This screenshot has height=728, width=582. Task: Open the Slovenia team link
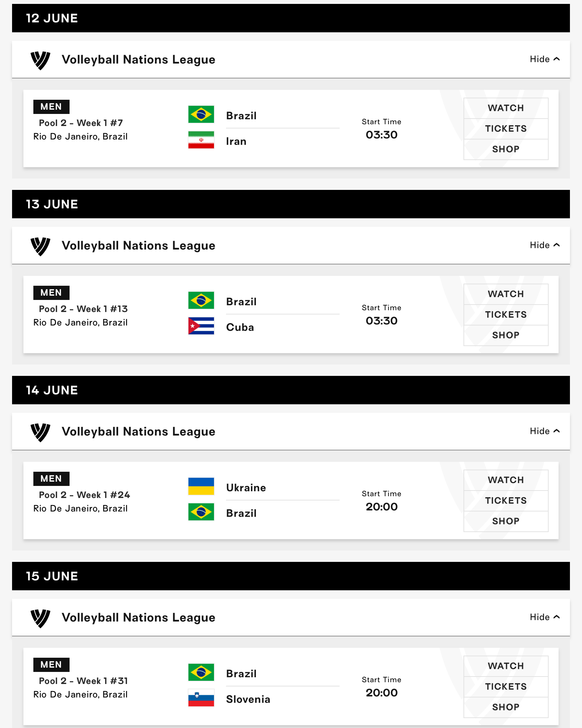click(248, 699)
